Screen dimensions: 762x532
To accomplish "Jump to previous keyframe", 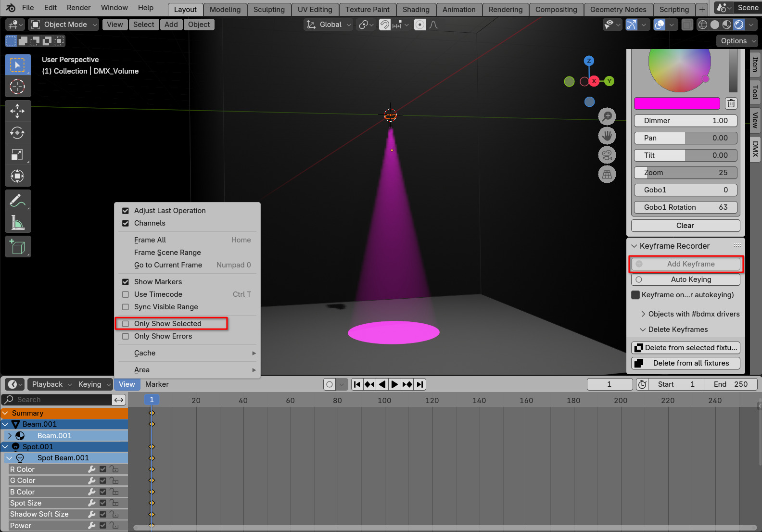I will point(369,384).
